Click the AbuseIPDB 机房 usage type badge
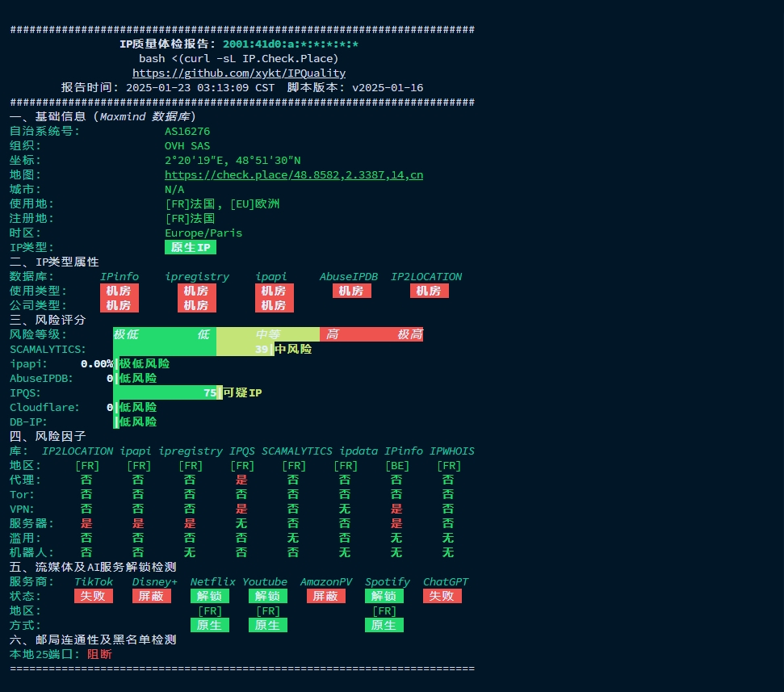 pyautogui.click(x=351, y=291)
